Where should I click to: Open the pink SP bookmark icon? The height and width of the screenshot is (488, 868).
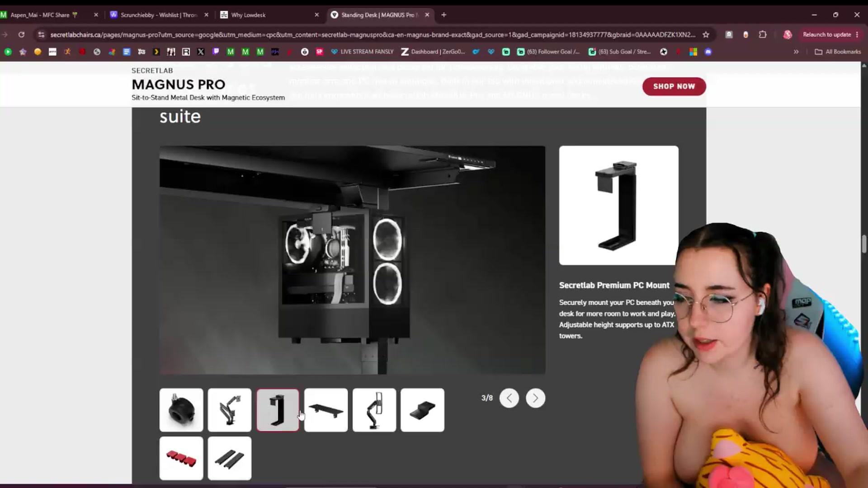(x=320, y=52)
